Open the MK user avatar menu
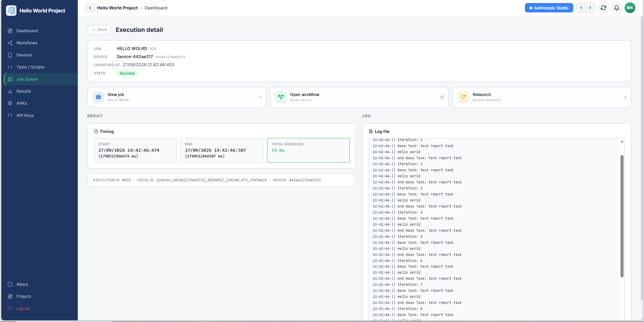The image size is (644, 322). click(x=630, y=8)
